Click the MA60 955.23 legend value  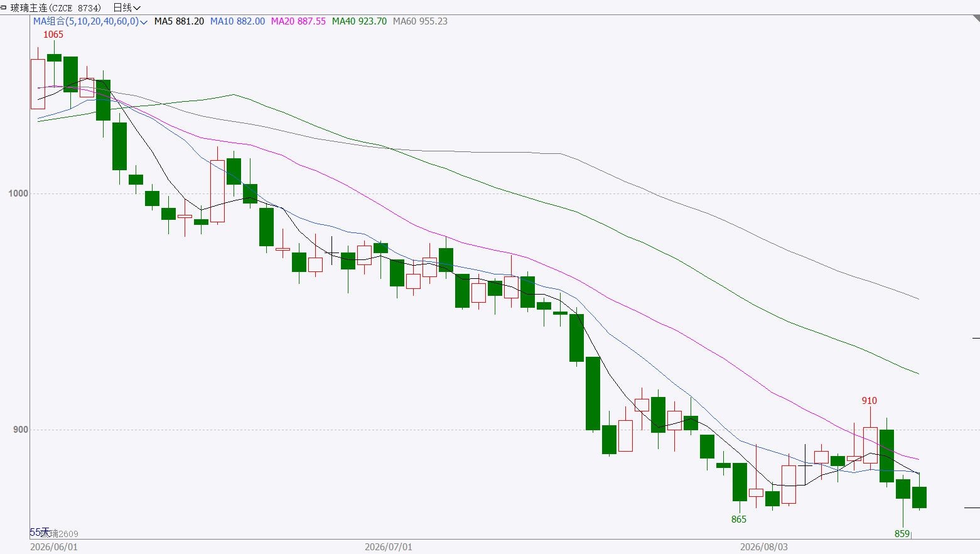(420, 21)
